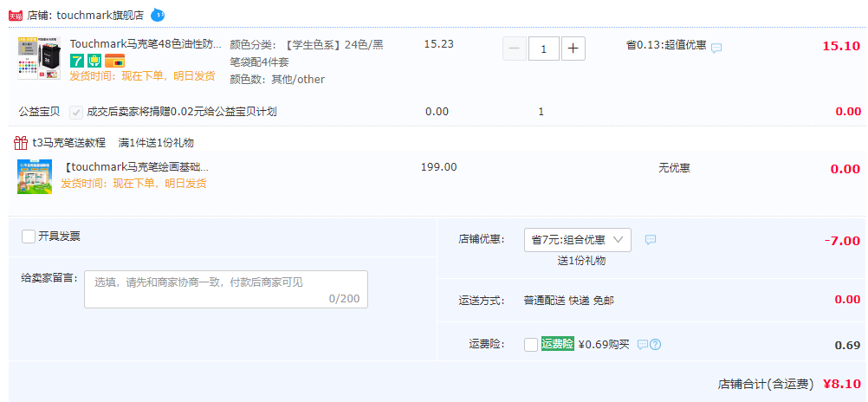Click the comment bubble beside 运费险 price
The height and width of the screenshot is (402, 868).
click(x=643, y=345)
